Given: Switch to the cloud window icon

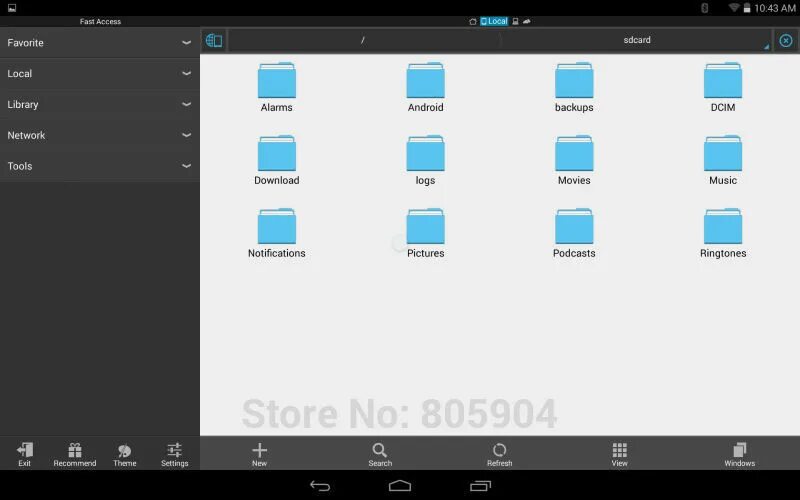Looking at the screenshot, I should pos(527,21).
